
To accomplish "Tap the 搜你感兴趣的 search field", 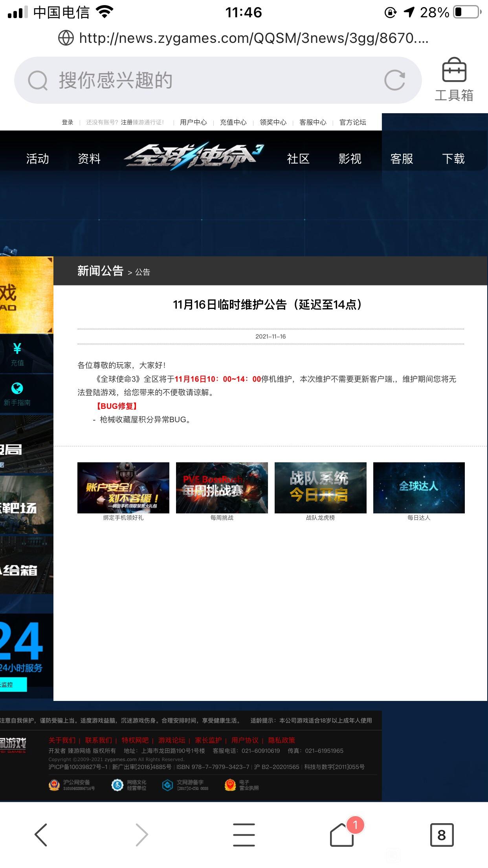I will (218, 80).
